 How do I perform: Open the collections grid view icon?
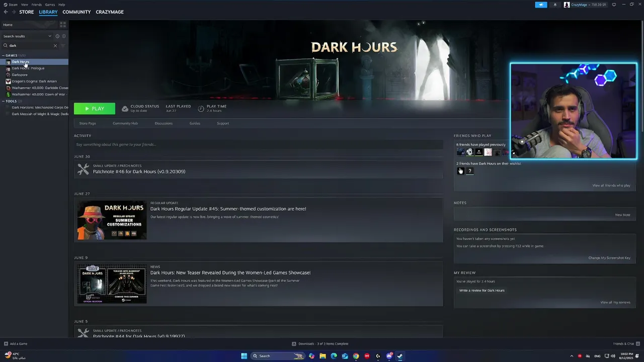pyautogui.click(x=63, y=24)
